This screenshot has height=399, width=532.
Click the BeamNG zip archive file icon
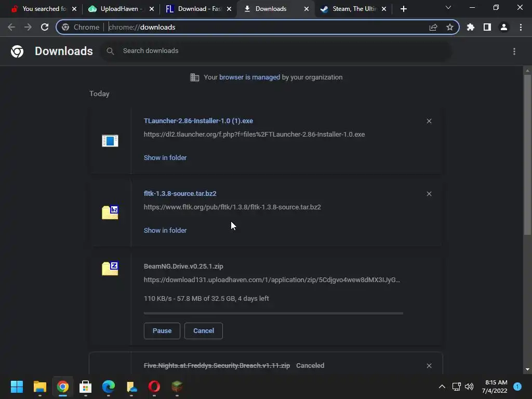110,269
